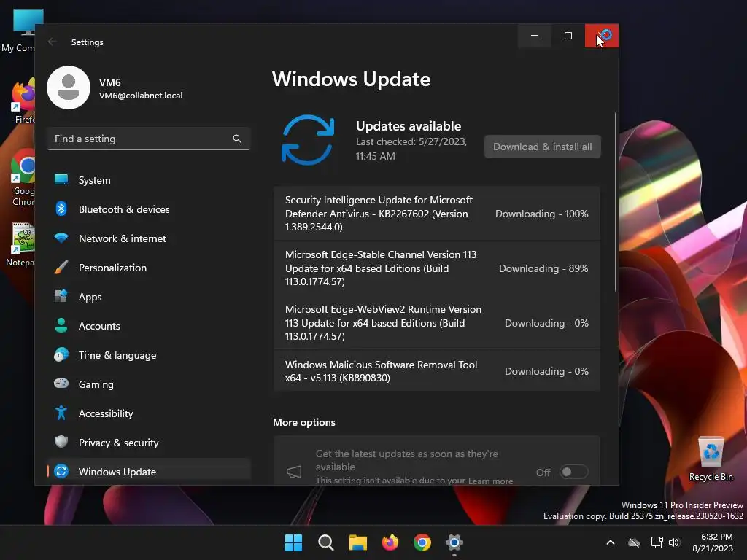Click the Gaming controller icon
Viewport: 747px width, 560px height.
coord(61,384)
